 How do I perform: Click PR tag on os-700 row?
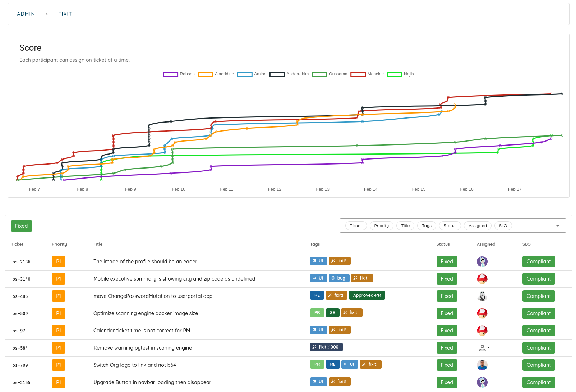pyautogui.click(x=317, y=364)
